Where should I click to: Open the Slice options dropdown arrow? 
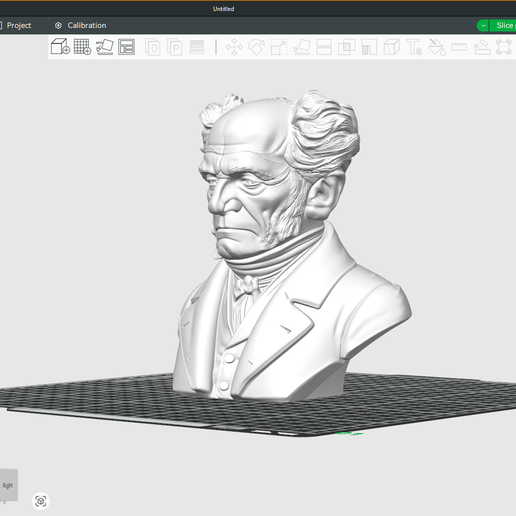pos(483,26)
